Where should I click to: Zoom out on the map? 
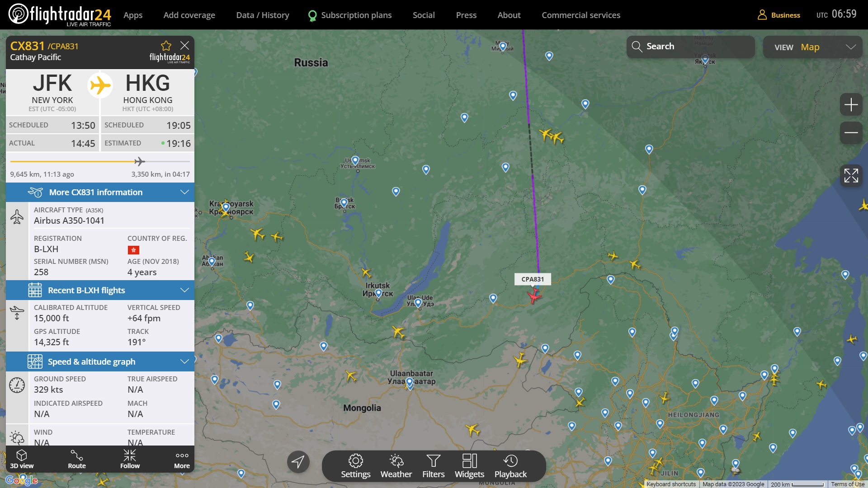tap(851, 132)
